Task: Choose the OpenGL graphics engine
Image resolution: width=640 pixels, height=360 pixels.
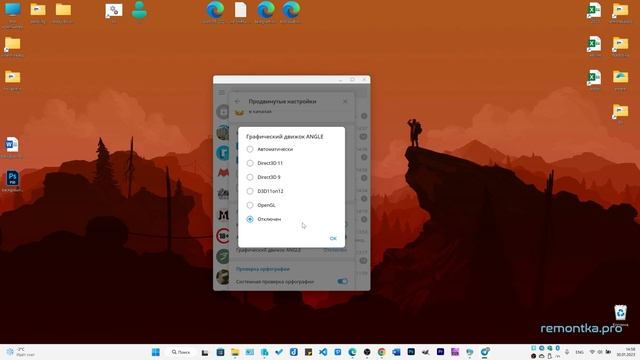Action: (x=261, y=205)
